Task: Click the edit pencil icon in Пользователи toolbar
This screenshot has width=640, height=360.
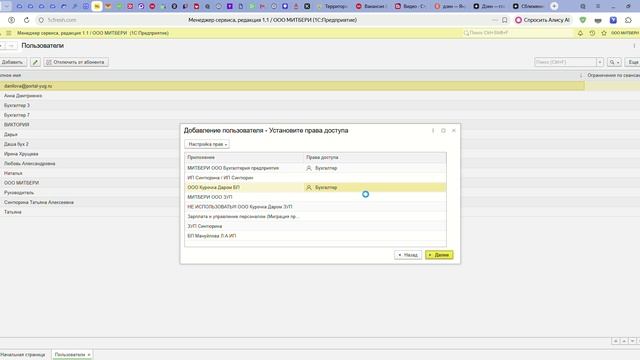Action: 35,62
